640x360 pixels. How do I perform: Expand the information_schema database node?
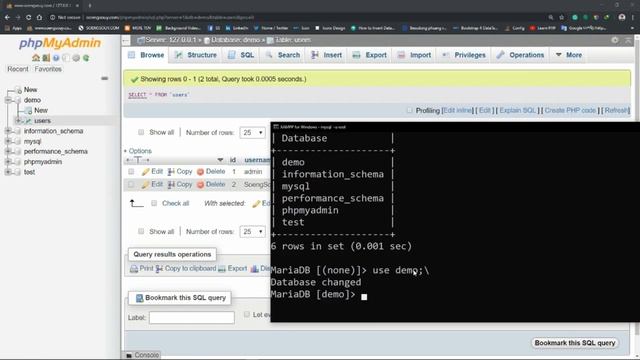pos(8,131)
